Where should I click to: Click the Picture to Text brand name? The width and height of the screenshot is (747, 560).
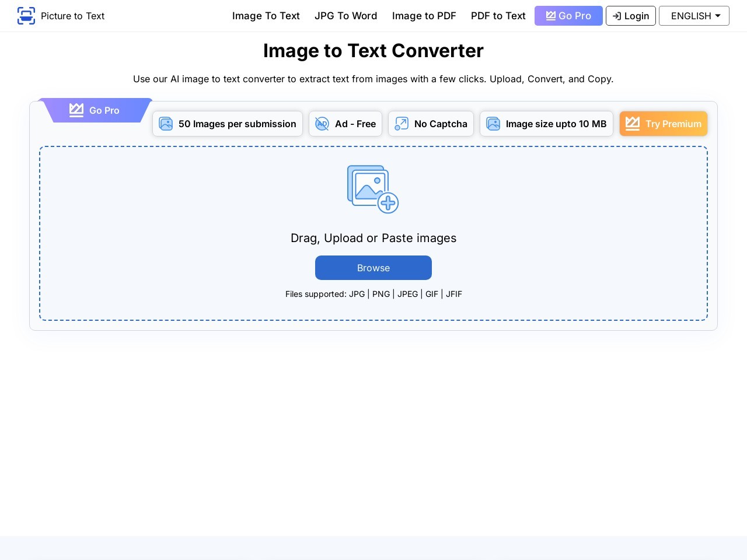72,16
